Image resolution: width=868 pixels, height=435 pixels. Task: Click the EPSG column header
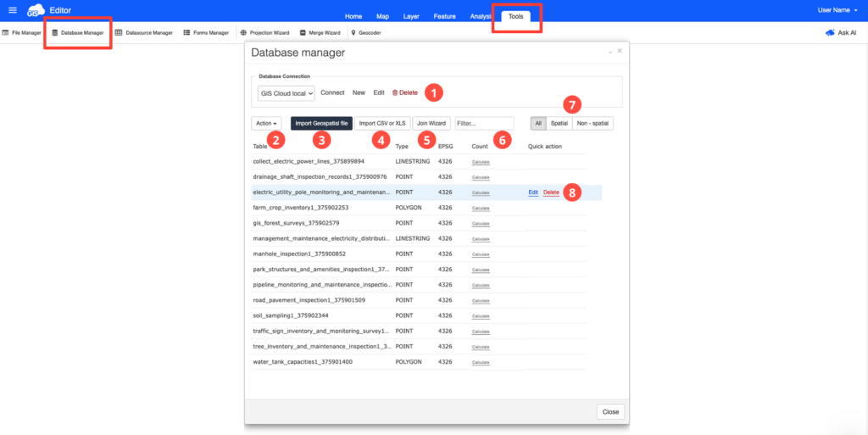(x=445, y=147)
